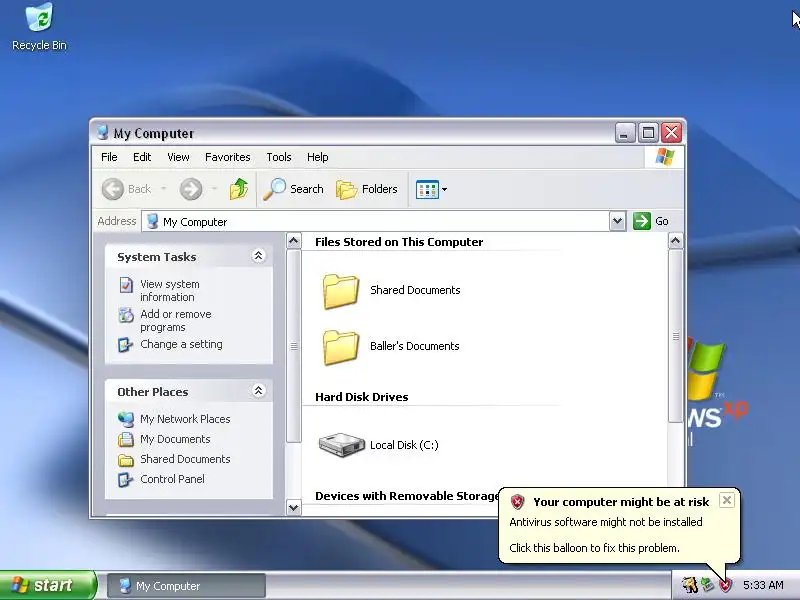The width and height of the screenshot is (800, 600).
Task: Click the Forward arrow button
Action: (x=191, y=189)
